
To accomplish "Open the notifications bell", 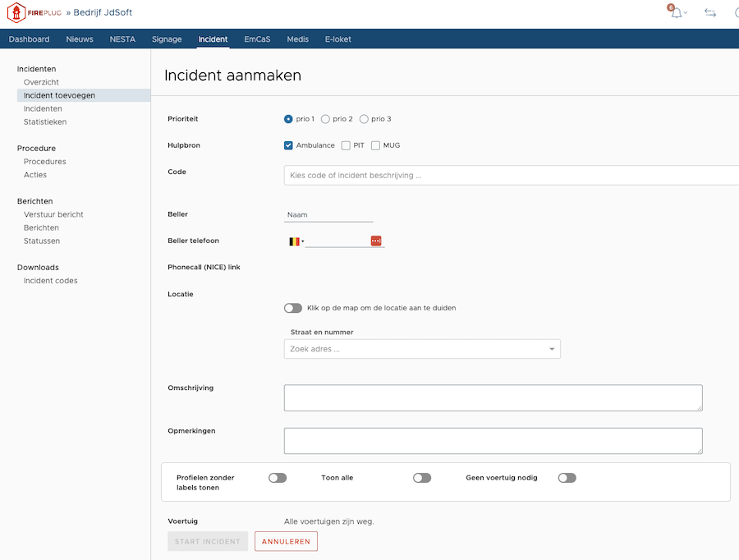I will click(x=676, y=13).
